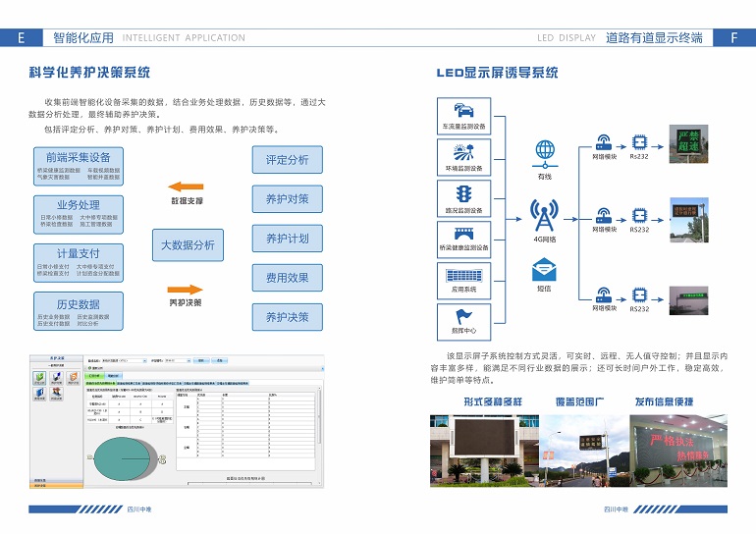Screen dimensions: 756x534
Task: Click the 养护对策 box
Action: click(x=288, y=199)
